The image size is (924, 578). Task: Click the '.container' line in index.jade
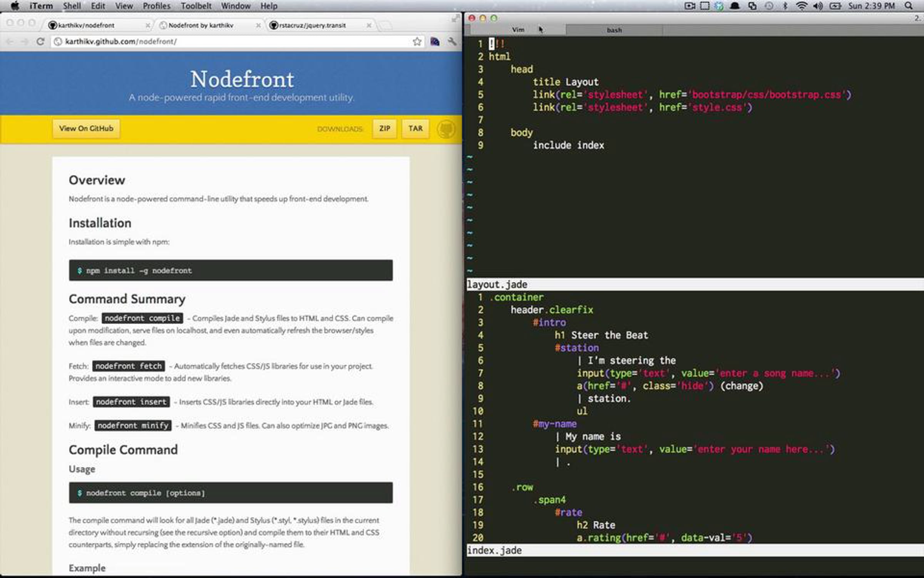[517, 297]
